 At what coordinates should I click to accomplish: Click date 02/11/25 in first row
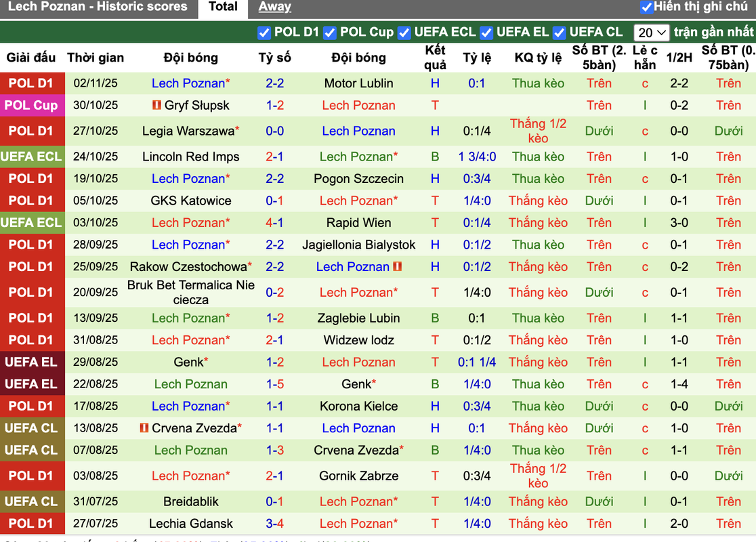[x=96, y=83]
